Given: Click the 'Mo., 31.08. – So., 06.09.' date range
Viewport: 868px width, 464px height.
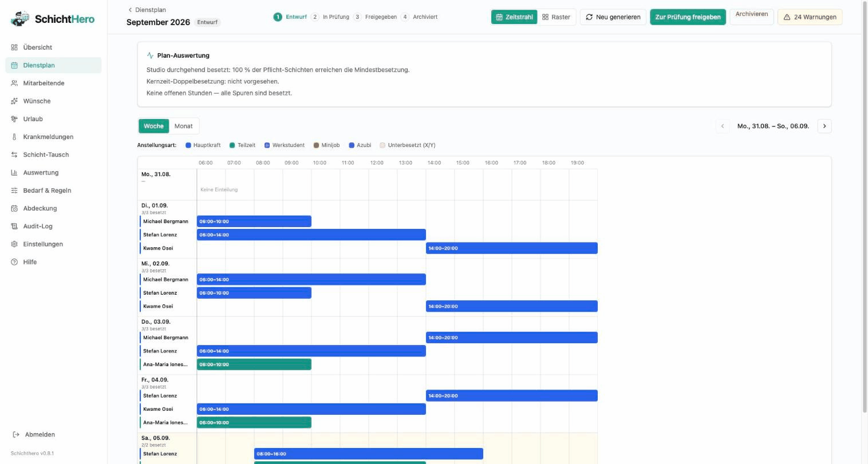Looking at the screenshot, I should (x=773, y=126).
